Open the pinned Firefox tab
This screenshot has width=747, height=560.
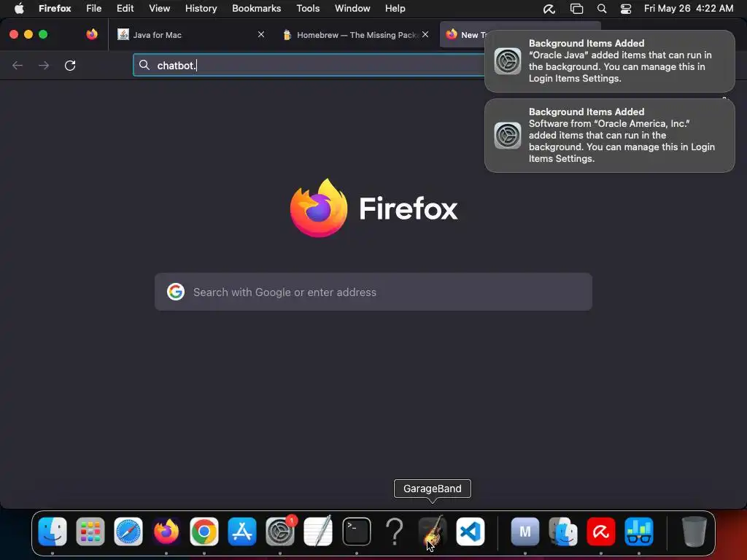pos(92,34)
